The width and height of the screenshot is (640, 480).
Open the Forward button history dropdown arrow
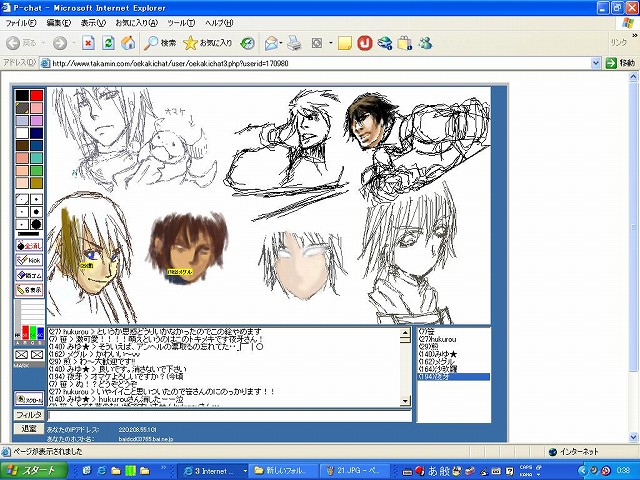pyautogui.click(x=73, y=43)
